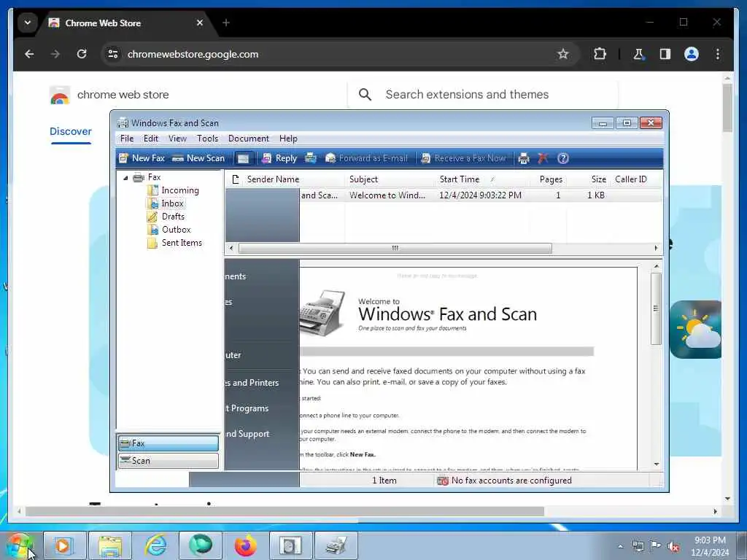This screenshot has height=560, width=747.
Task: Sort by Pages column header
Action: click(548, 179)
